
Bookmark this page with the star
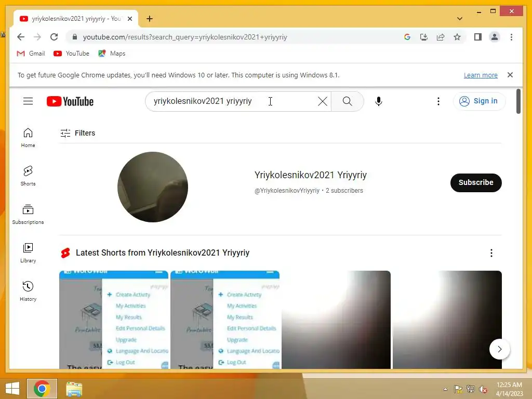tap(457, 37)
